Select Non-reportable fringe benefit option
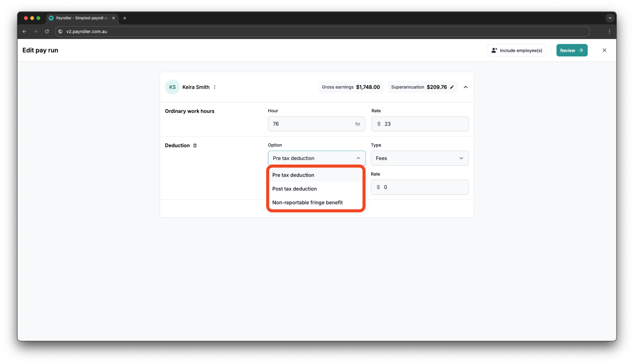This screenshot has height=364, width=634. tap(308, 202)
